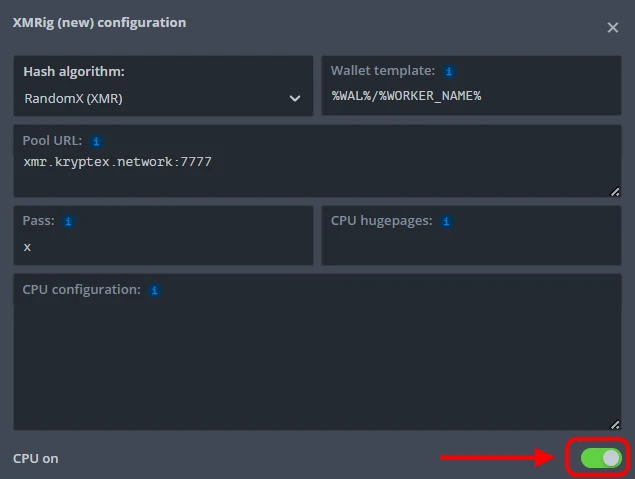Click the CPU on label text

pyautogui.click(x=36, y=458)
